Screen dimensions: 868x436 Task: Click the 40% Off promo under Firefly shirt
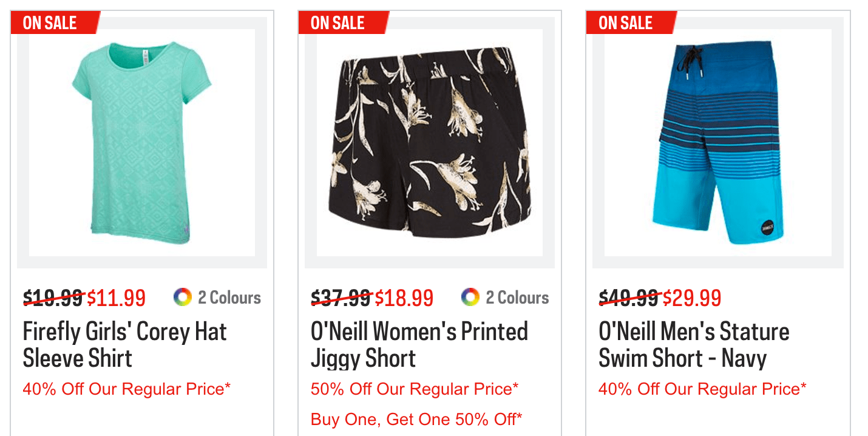click(x=127, y=389)
